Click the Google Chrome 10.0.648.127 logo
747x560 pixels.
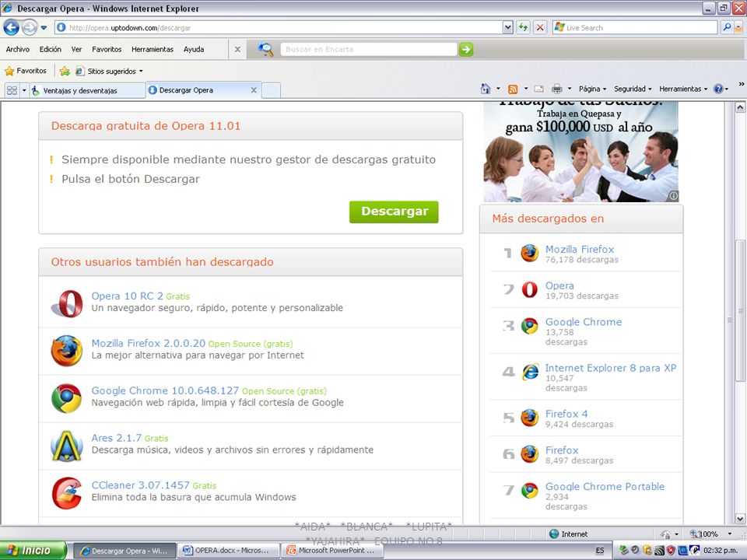click(67, 398)
